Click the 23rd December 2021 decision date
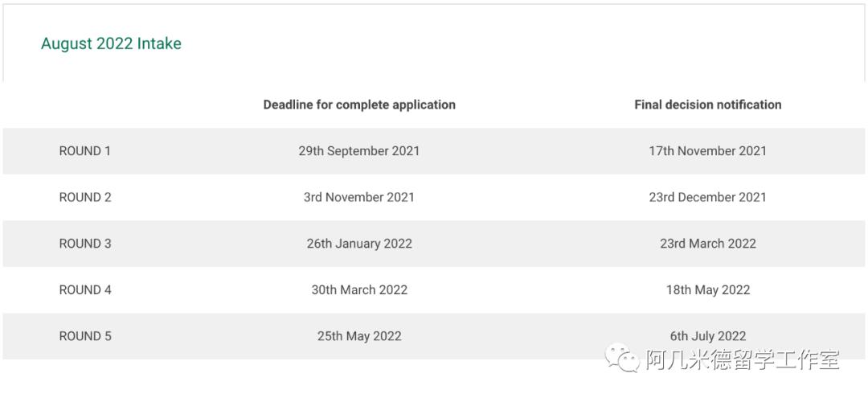The width and height of the screenshot is (868, 398). (x=707, y=197)
